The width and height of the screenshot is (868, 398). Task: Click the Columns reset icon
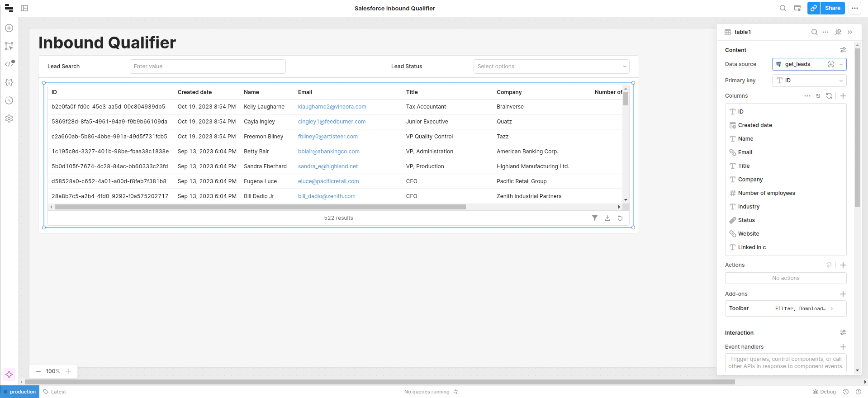[x=818, y=96]
